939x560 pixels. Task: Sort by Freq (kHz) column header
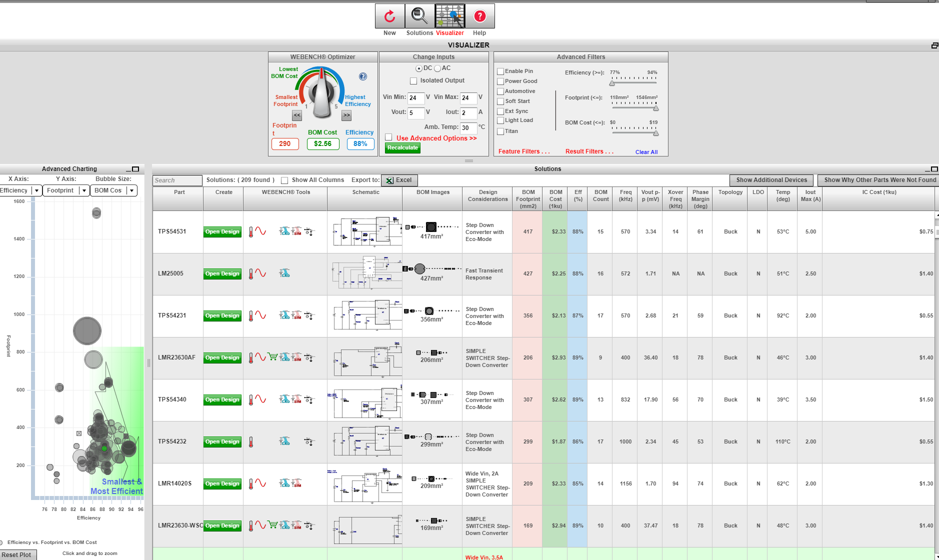click(625, 199)
